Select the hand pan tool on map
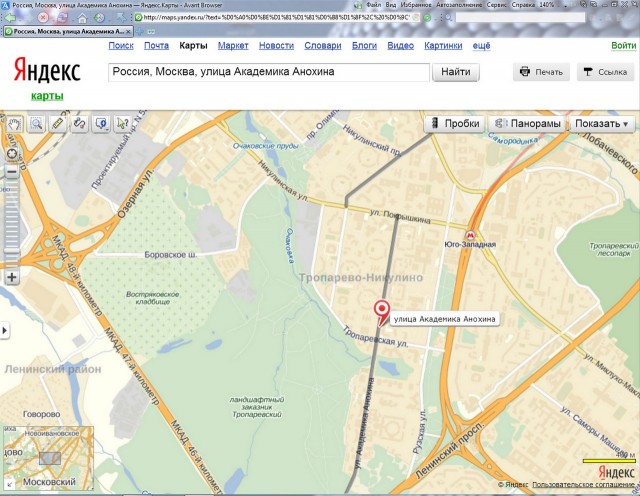This screenshot has width=640, height=496. 15,123
